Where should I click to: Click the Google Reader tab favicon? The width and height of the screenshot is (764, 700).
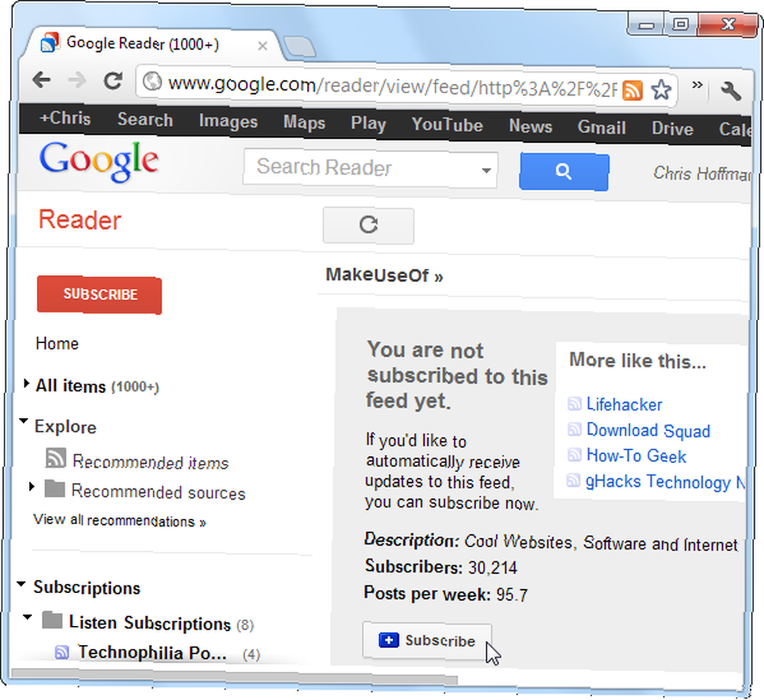pyautogui.click(x=50, y=42)
